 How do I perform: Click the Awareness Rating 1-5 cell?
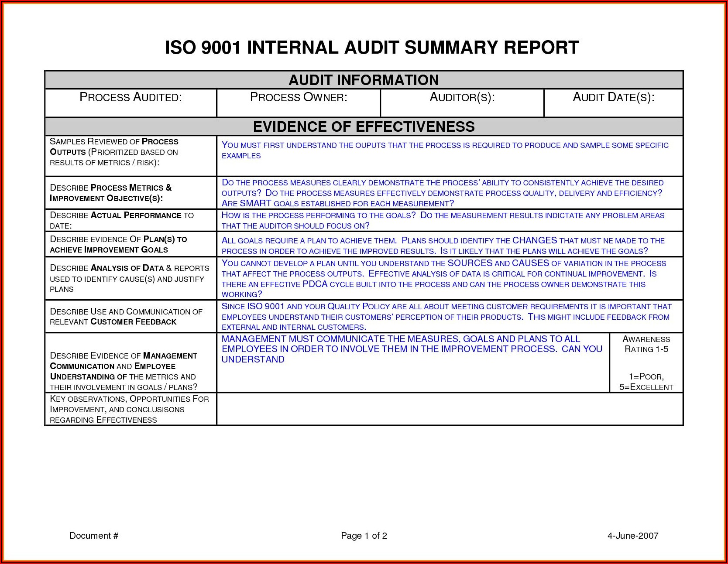[x=646, y=362]
